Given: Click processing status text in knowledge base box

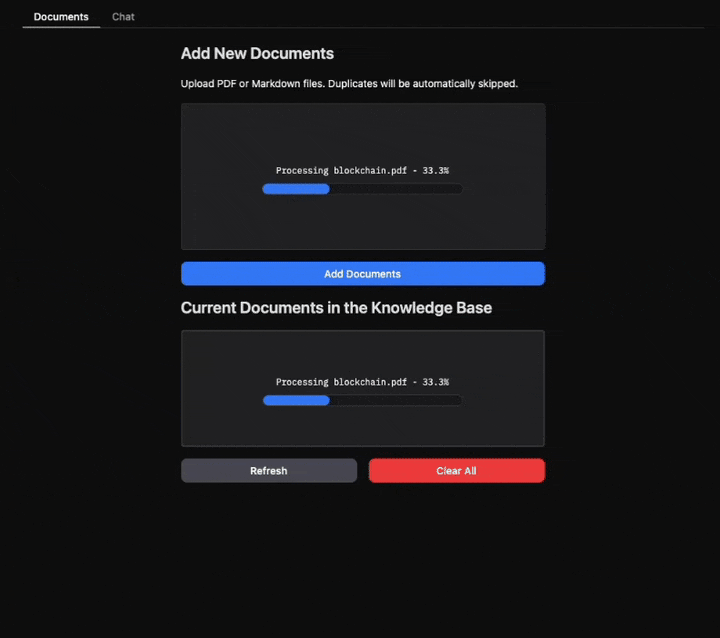Looking at the screenshot, I should click(362, 382).
